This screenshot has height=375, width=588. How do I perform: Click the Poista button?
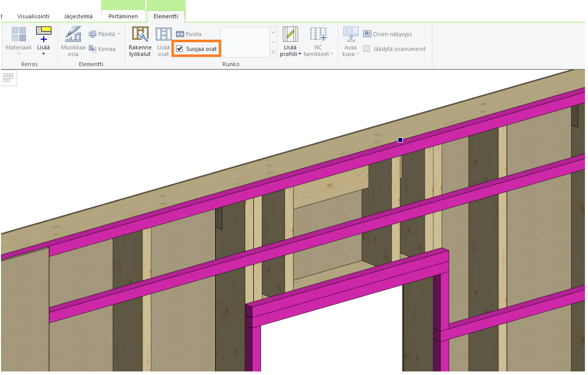[x=189, y=34]
